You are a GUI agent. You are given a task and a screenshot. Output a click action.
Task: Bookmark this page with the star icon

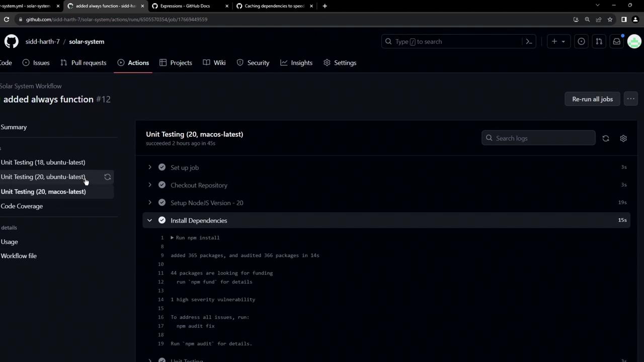(610, 19)
